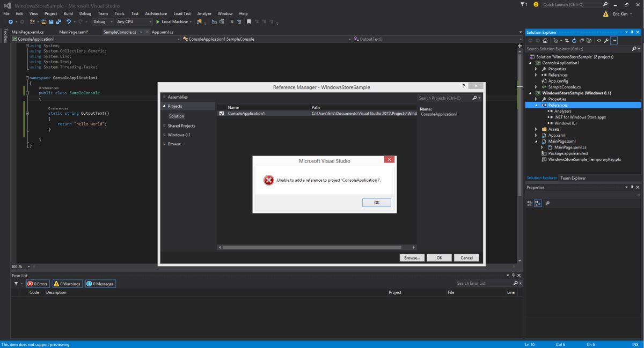The height and width of the screenshot is (348, 644).
Task: Click the Navigate Backward toolbar icon
Action: click(10, 22)
